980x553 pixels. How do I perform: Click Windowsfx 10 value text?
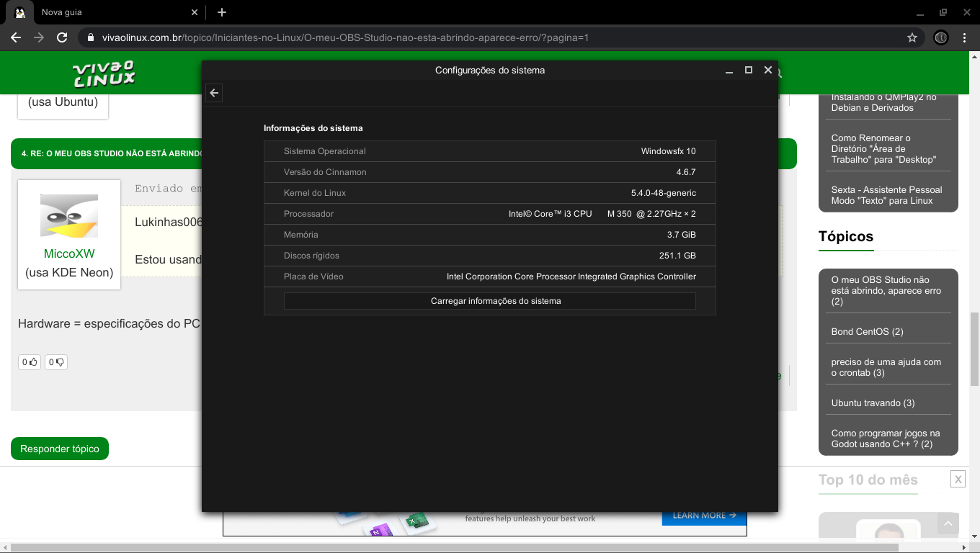[669, 151]
